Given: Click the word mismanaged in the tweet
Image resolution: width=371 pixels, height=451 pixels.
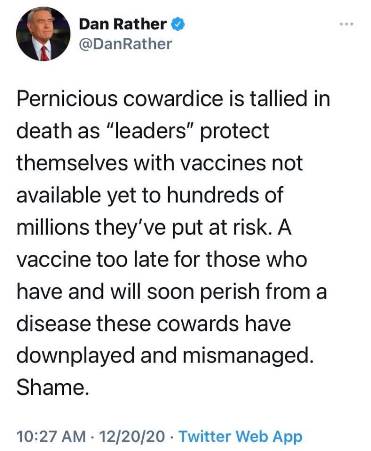Looking at the screenshot, I should [248, 356].
